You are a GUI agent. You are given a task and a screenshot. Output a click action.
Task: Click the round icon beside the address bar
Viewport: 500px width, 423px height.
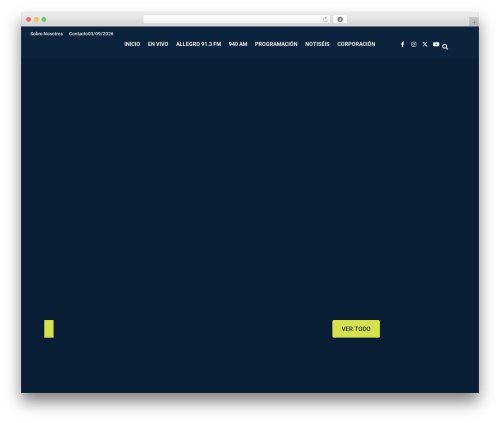(x=340, y=19)
